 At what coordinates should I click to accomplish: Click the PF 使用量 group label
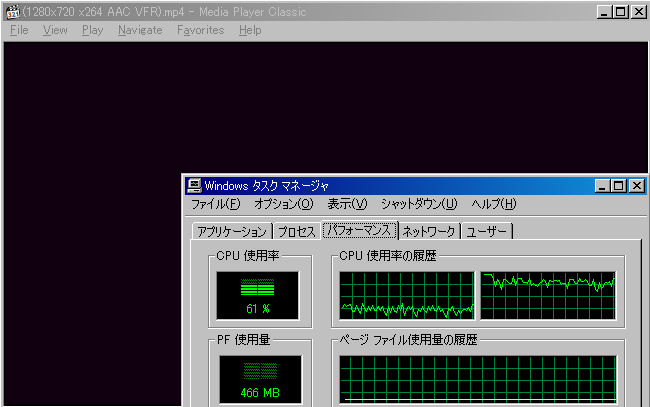tap(244, 340)
